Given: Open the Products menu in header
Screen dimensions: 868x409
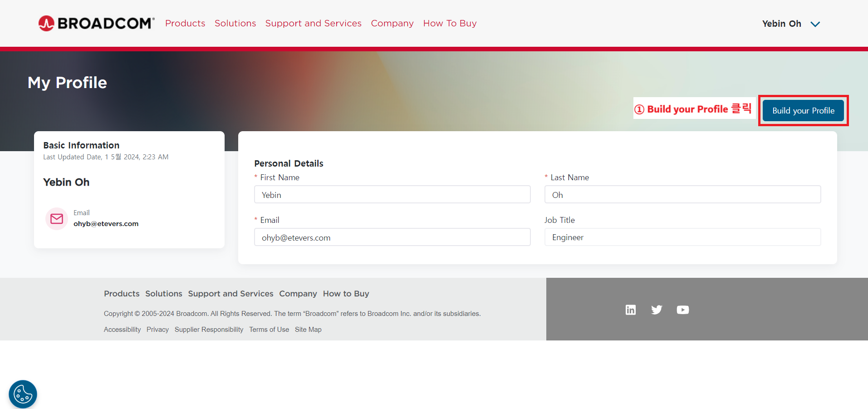Looking at the screenshot, I should [x=185, y=23].
